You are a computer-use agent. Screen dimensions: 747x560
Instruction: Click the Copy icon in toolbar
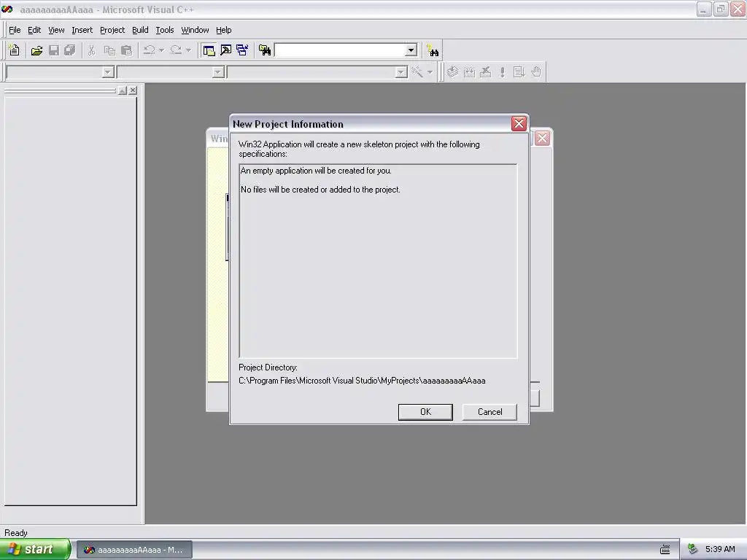[109, 50]
